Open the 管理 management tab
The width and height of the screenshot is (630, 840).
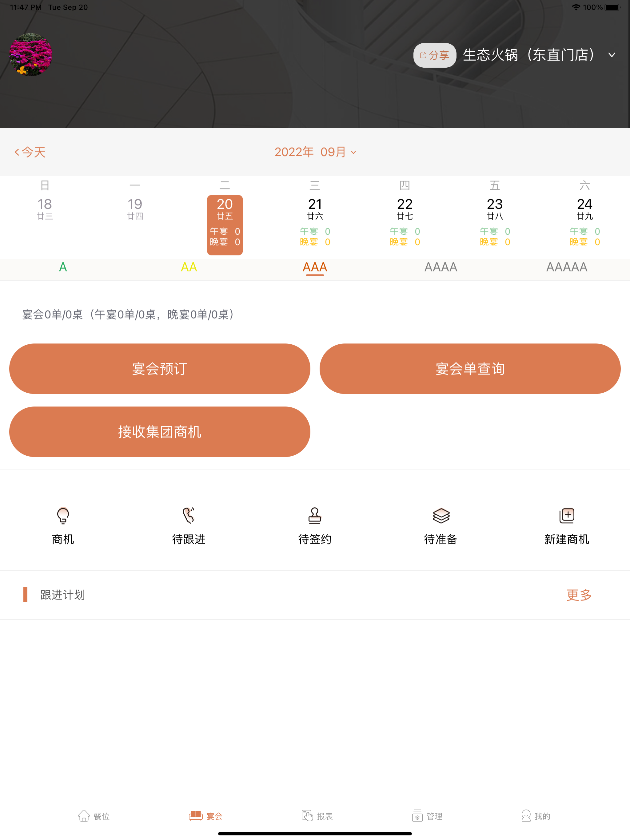pyautogui.click(x=427, y=816)
